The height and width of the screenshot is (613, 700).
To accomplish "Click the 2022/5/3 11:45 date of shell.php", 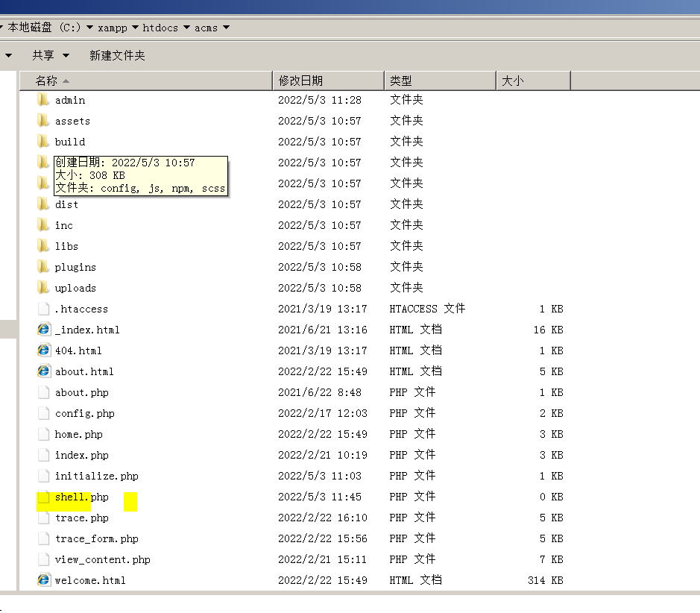I will click(320, 497).
